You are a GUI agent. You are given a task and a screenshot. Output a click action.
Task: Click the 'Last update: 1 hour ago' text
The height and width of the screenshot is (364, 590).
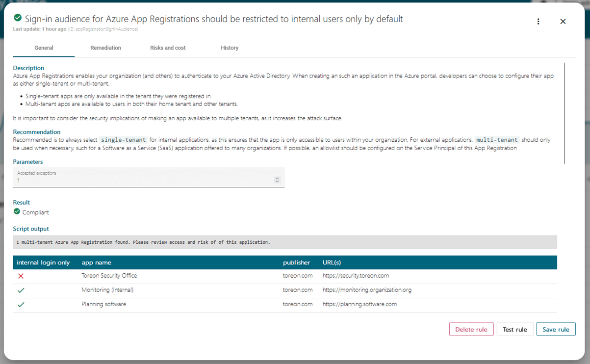(40, 29)
